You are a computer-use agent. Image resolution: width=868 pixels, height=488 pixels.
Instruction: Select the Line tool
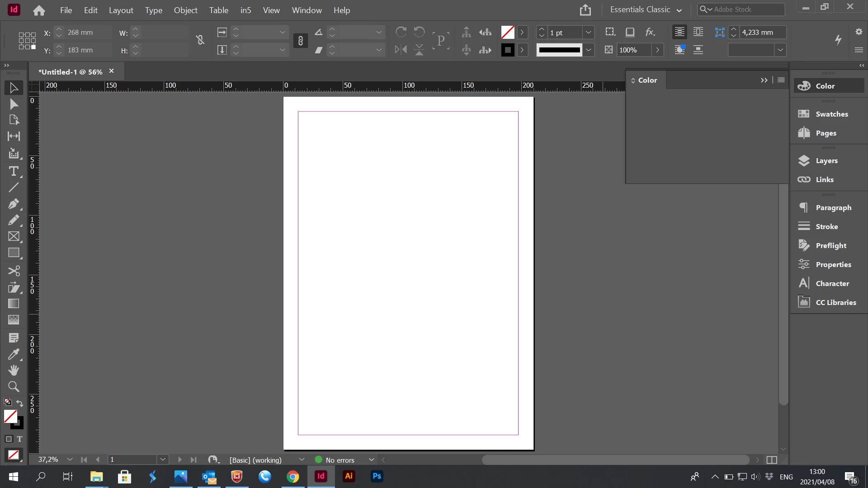pyautogui.click(x=14, y=187)
